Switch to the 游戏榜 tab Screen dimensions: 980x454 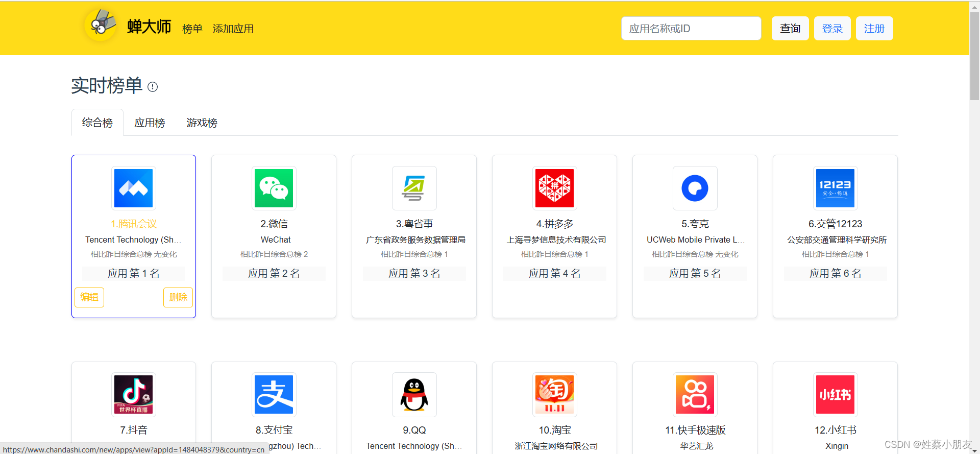click(x=202, y=123)
